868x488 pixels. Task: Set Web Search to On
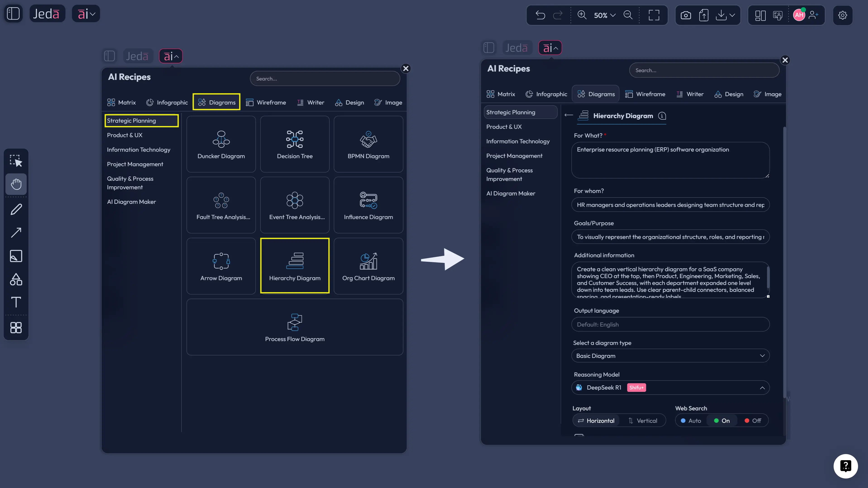coord(722,421)
